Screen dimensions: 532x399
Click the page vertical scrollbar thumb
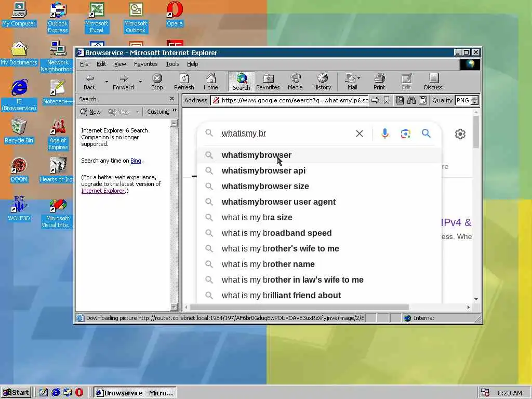pyautogui.click(x=476, y=131)
